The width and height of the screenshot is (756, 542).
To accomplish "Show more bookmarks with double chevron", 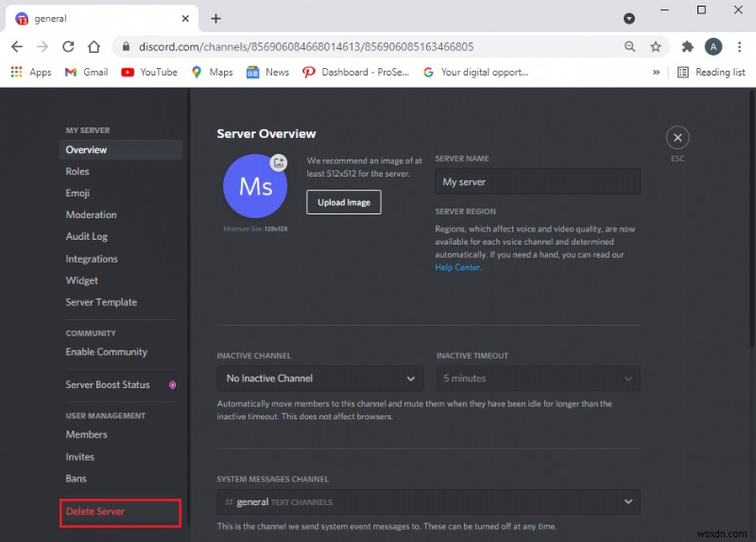I will click(656, 73).
